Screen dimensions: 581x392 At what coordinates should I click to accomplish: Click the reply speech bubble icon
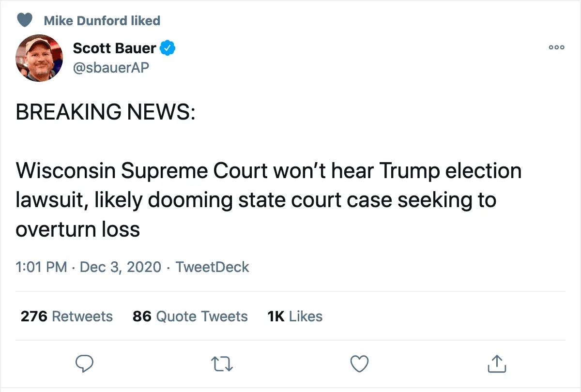pos(84,364)
